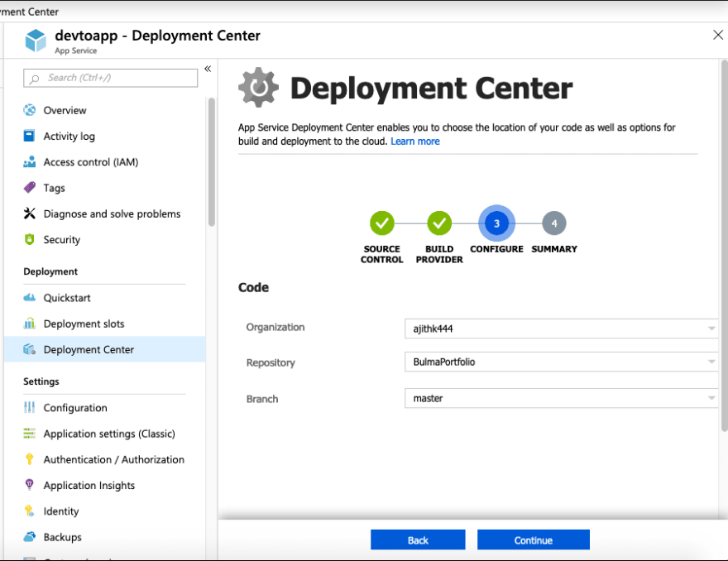This screenshot has height=561, width=728.
Task: Click the main panel vertical scrollbar
Action: (725, 245)
